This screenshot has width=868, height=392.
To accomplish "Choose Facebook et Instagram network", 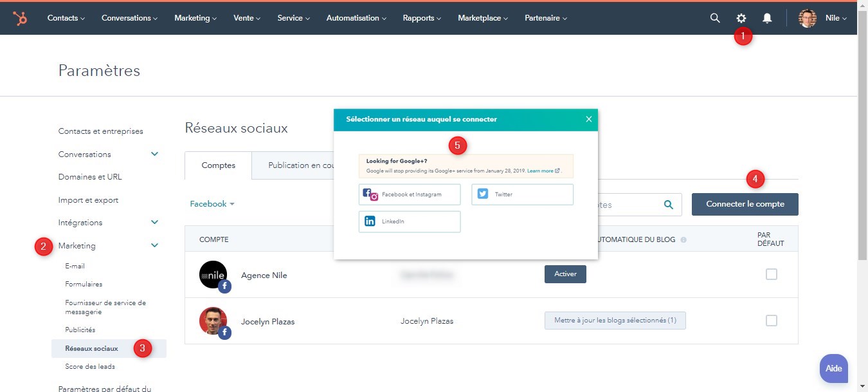I will click(410, 194).
